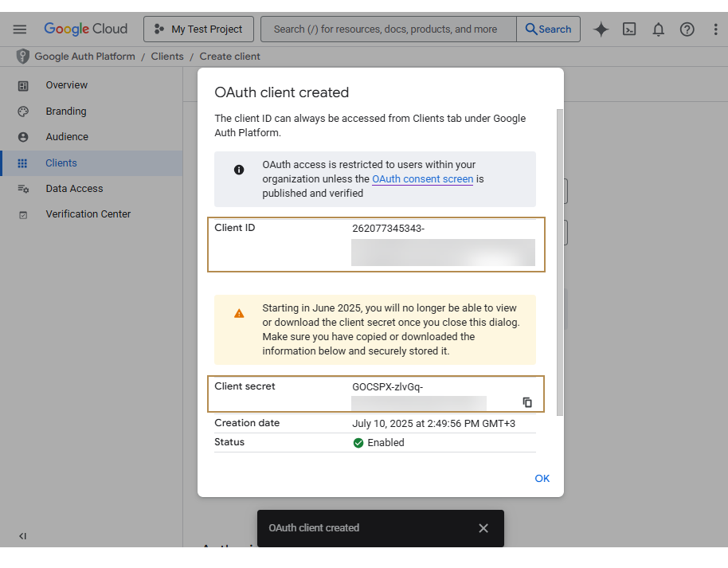The height and width of the screenshot is (568, 728).
Task: Click the dialog scrollbar
Action: 560,262
